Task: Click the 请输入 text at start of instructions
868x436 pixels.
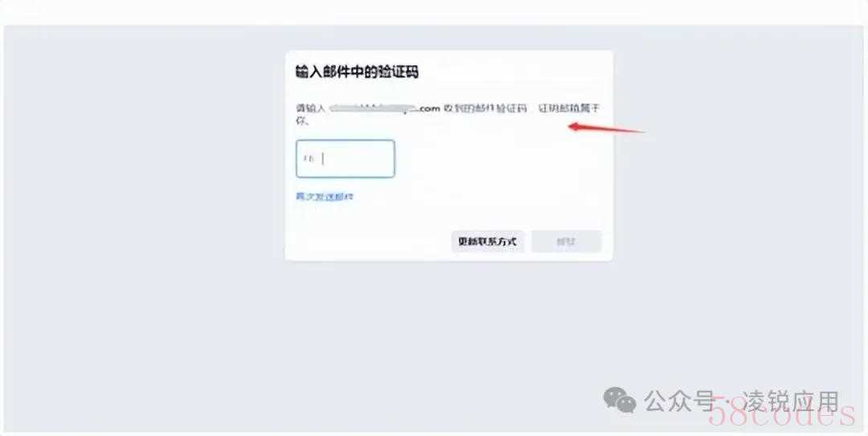Action: point(311,109)
